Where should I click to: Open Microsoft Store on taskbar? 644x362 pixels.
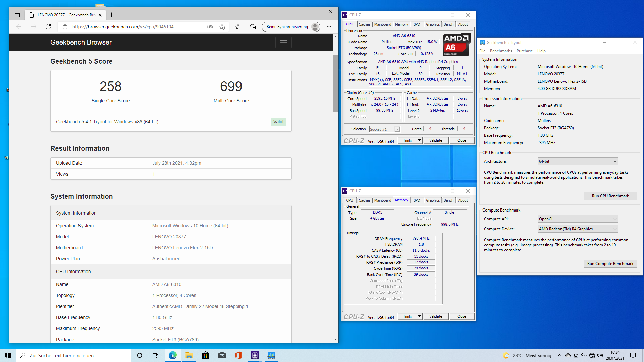click(205, 355)
